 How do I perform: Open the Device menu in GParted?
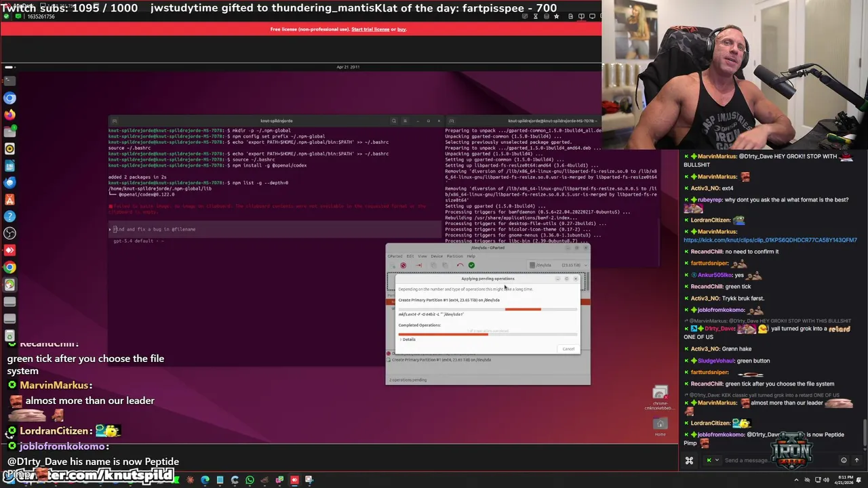coord(437,256)
